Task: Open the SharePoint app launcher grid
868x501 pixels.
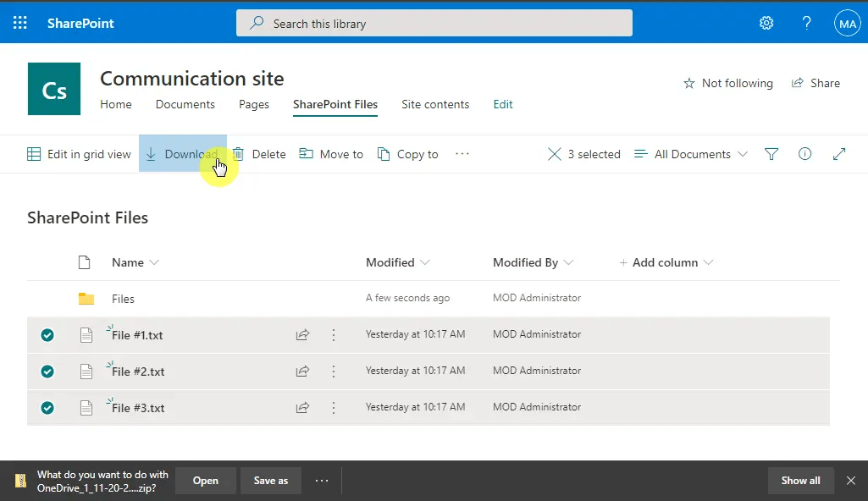Action: [x=20, y=23]
